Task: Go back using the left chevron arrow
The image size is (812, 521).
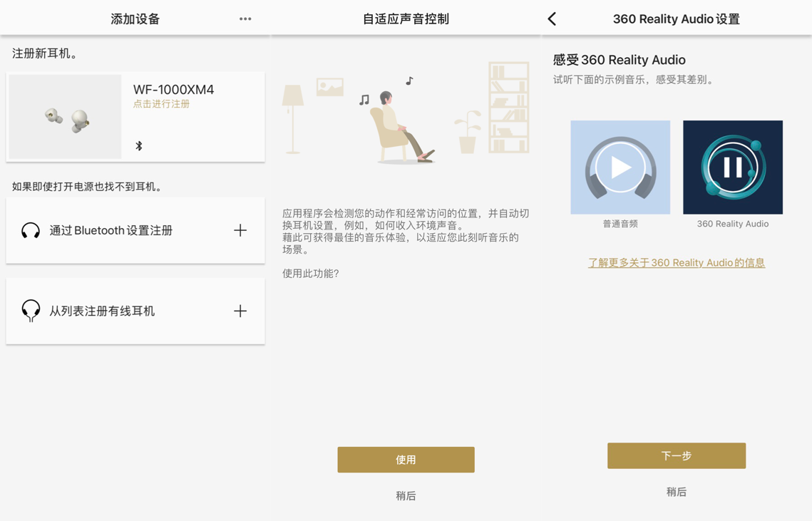Action: [x=553, y=19]
